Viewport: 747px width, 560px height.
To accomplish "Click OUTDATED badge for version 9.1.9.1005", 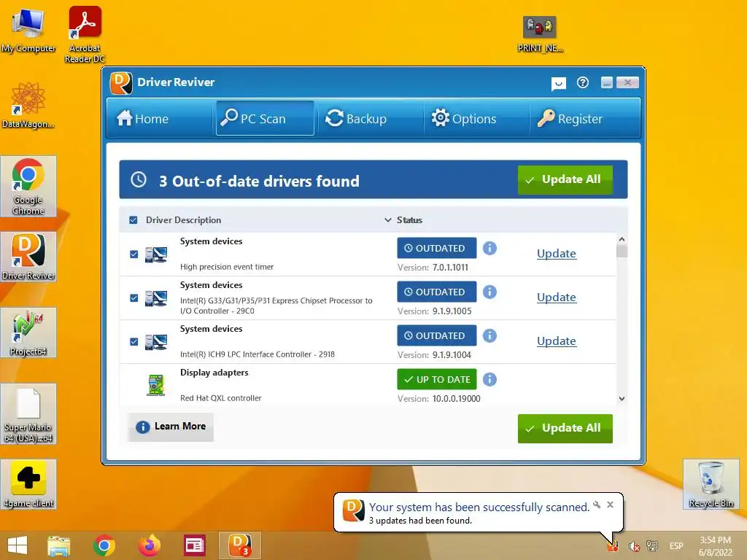I will [x=437, y=292].
